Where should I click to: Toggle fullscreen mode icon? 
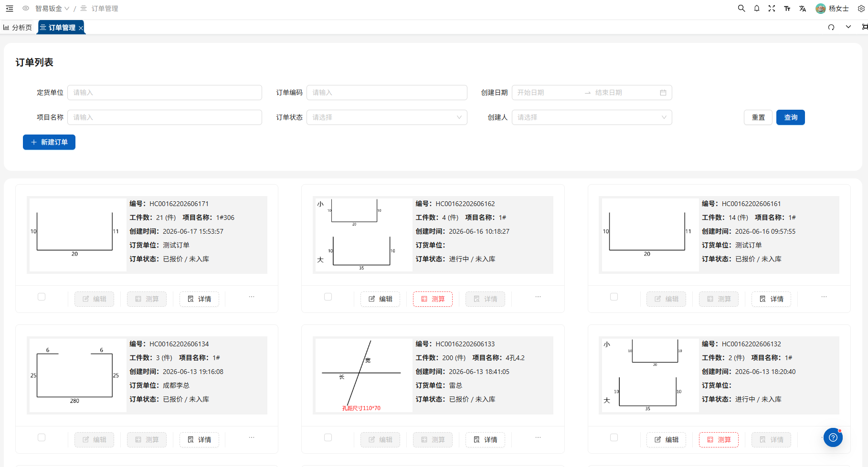(772, 9)
